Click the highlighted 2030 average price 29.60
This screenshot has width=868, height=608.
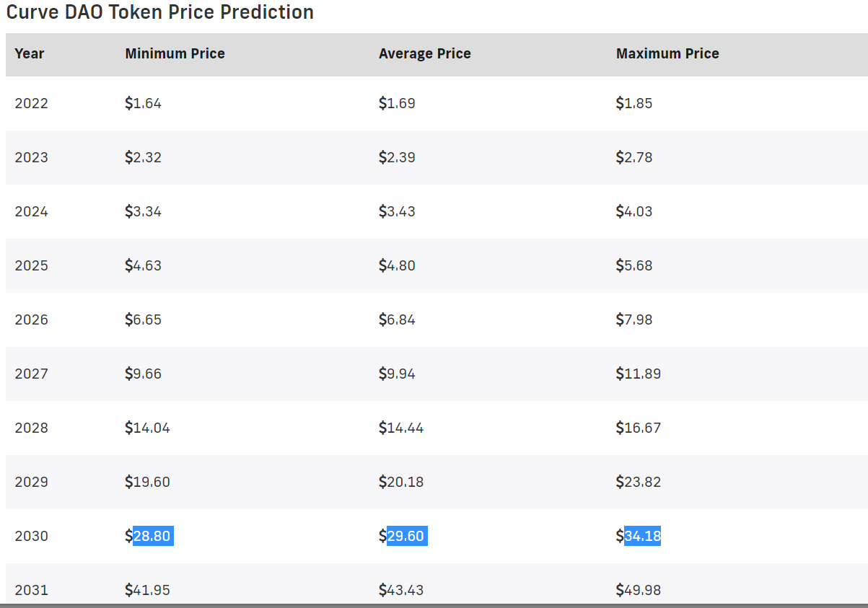[x=407, y=536]
